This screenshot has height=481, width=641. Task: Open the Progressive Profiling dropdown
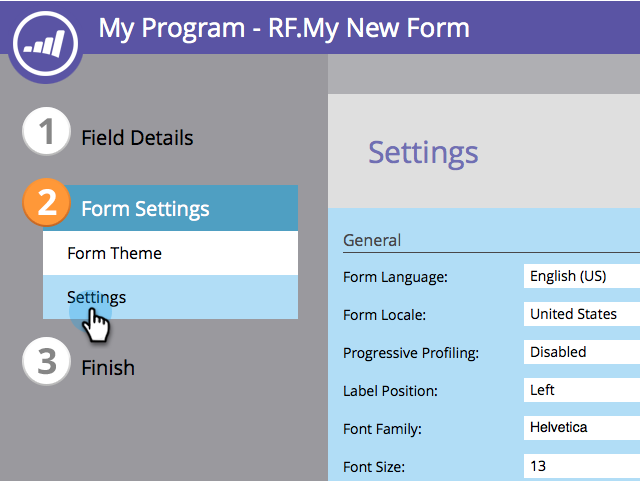click(582, 352)
